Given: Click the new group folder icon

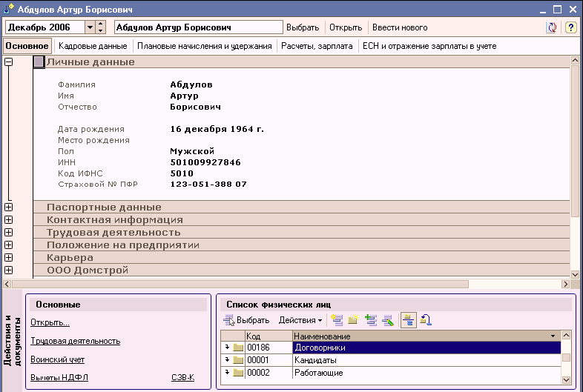Looking at the screenshot, I should [354, 320].
